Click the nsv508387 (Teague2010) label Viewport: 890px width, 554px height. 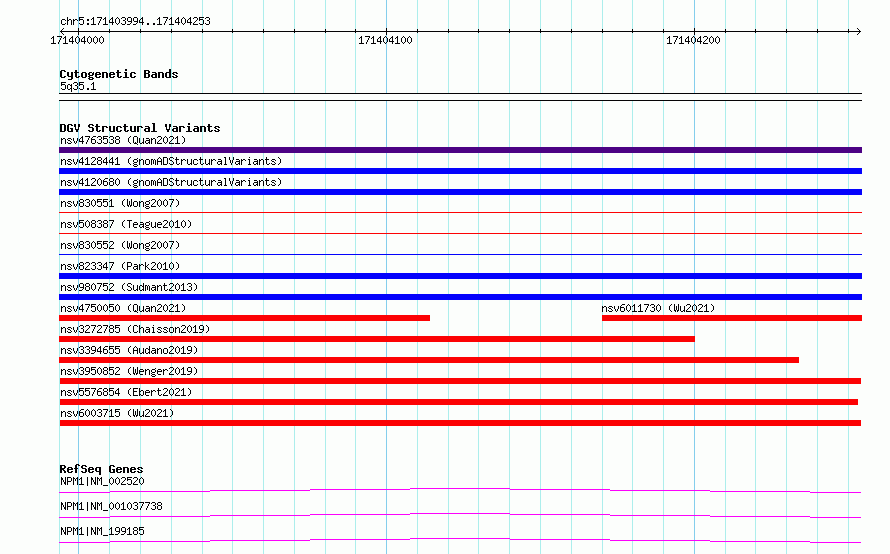click(x=126, y=224)
